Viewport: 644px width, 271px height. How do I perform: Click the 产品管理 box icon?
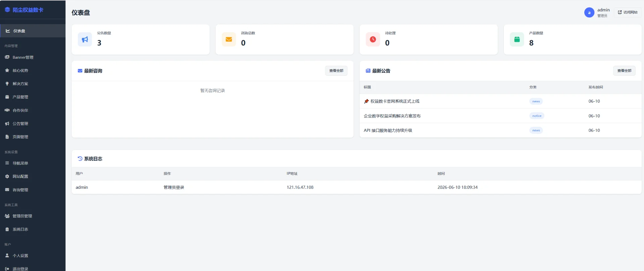[x=7, y=97]
